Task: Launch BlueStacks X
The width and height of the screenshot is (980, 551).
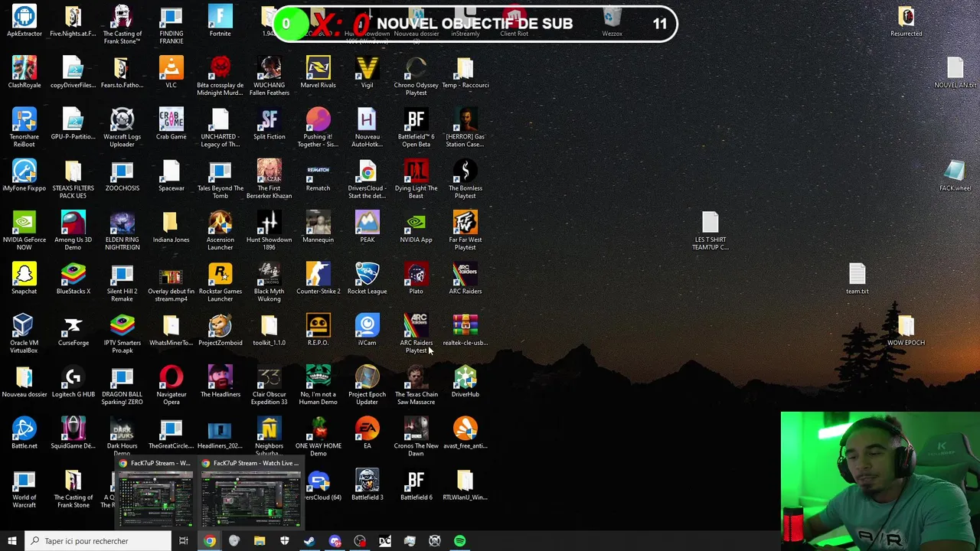Action: tap(73, 278)
